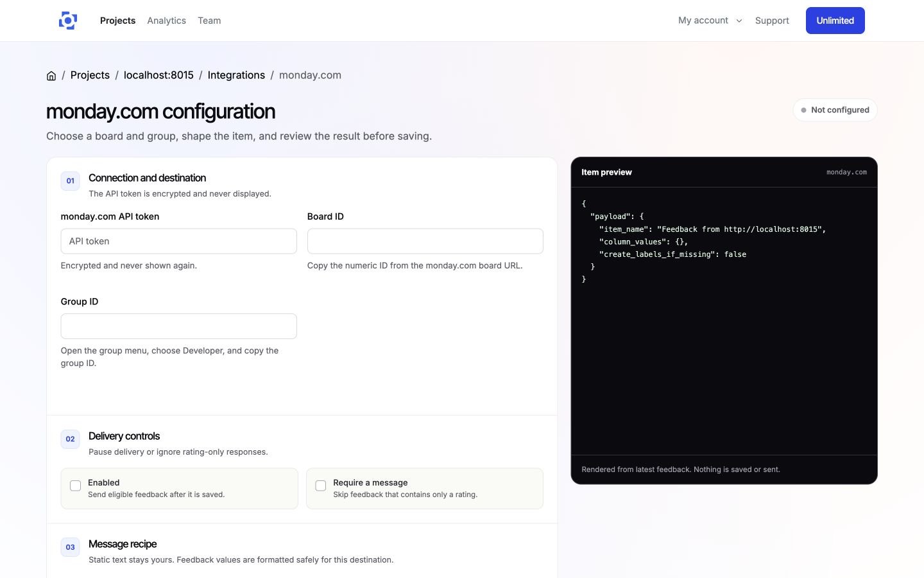Click the monday.com breadcrumb text

pyautogui.click(x=310, y=75)
